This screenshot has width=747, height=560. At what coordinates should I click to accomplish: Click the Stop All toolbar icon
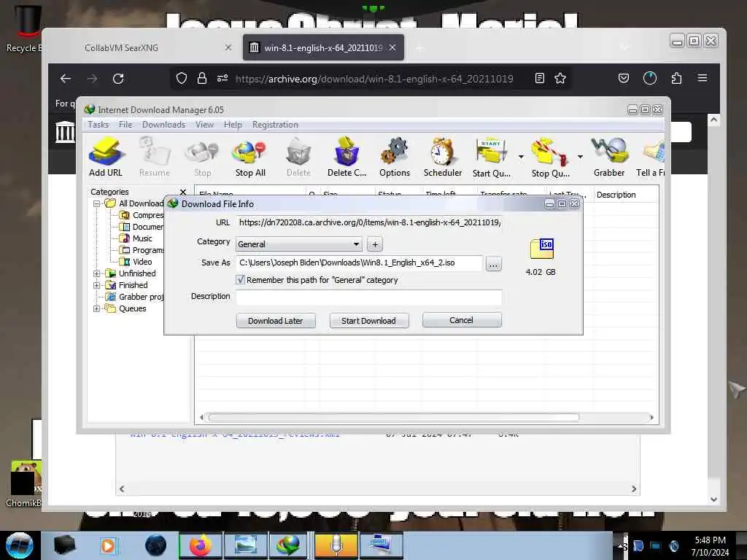250,157
